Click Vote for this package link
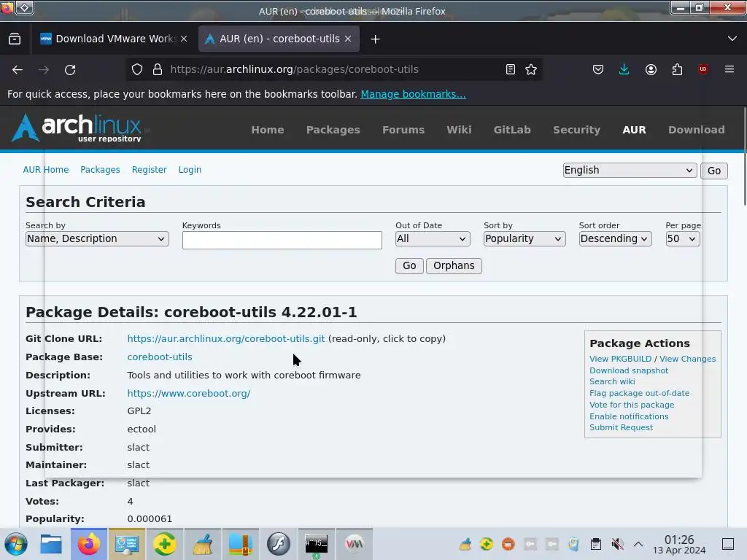The height and width of the screenshot is (560, 747). (x=632, y=405)
